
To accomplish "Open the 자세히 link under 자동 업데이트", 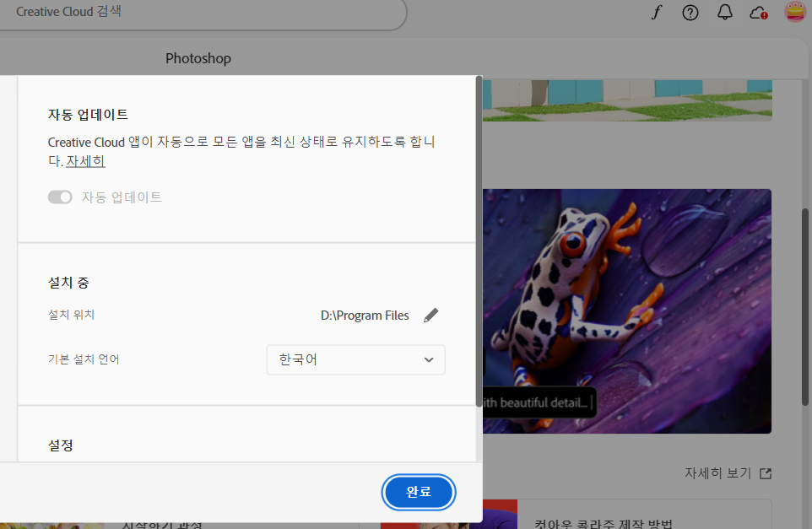I will coord(85,160).
